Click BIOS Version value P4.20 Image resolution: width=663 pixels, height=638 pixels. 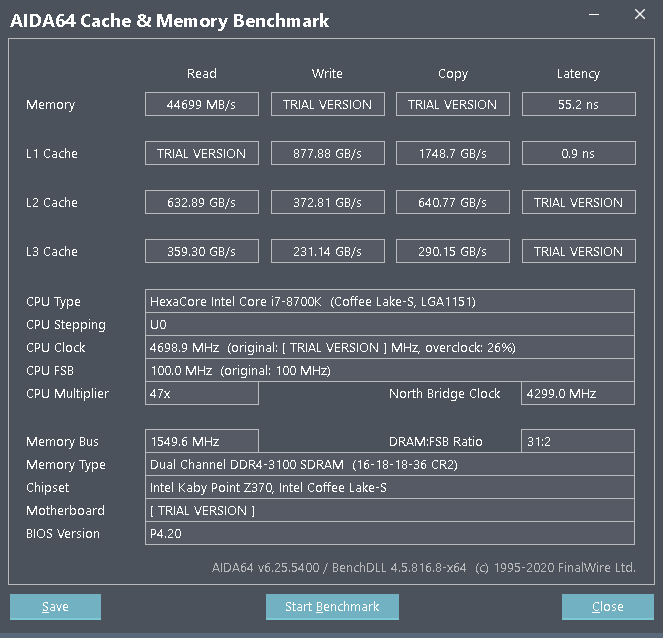[x=389, y=533]
